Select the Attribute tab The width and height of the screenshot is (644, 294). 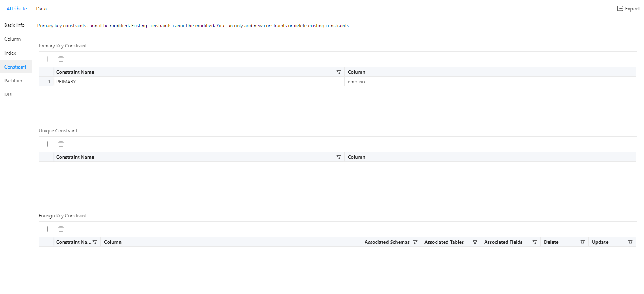point(17,8)
